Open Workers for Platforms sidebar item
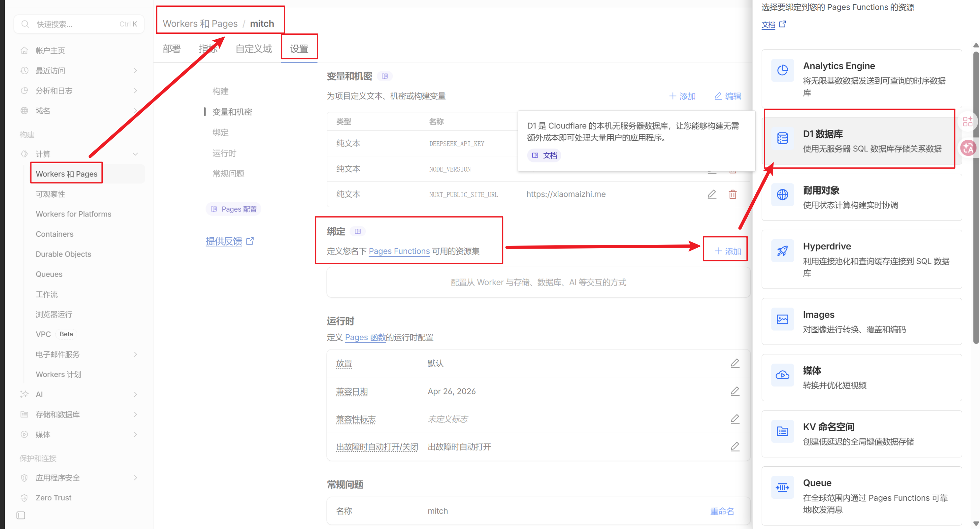Screen dimensions: 980x529 click(73, 214)
